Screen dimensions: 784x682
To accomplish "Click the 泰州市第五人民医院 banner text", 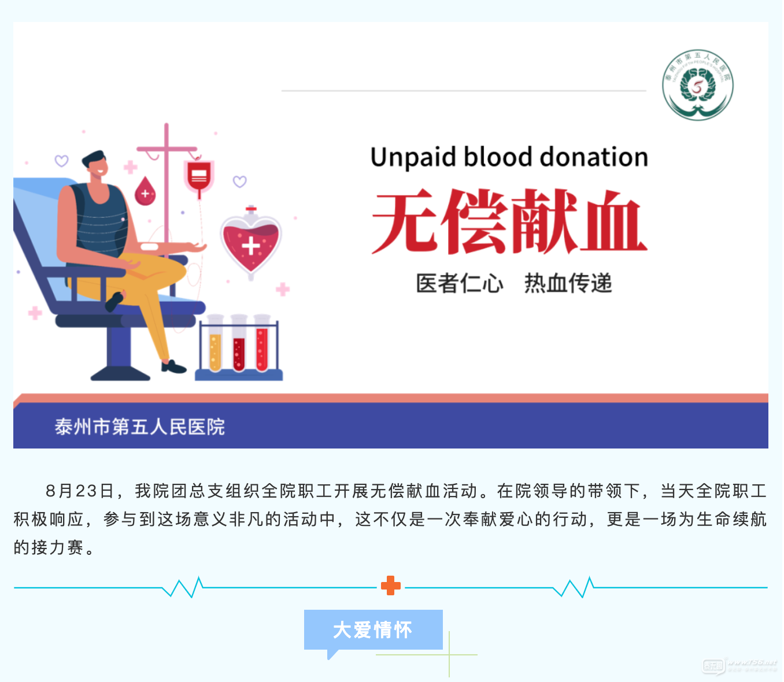I will 140,427.
